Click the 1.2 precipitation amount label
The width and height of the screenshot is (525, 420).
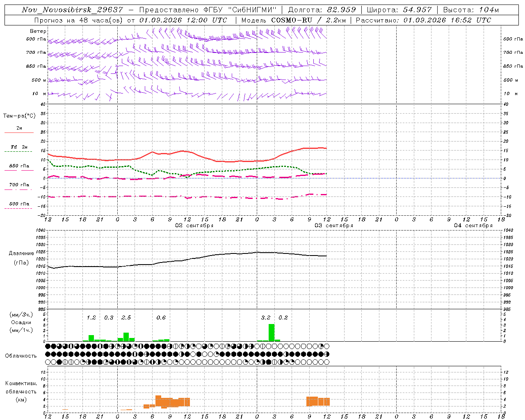[x=91, y=317]
